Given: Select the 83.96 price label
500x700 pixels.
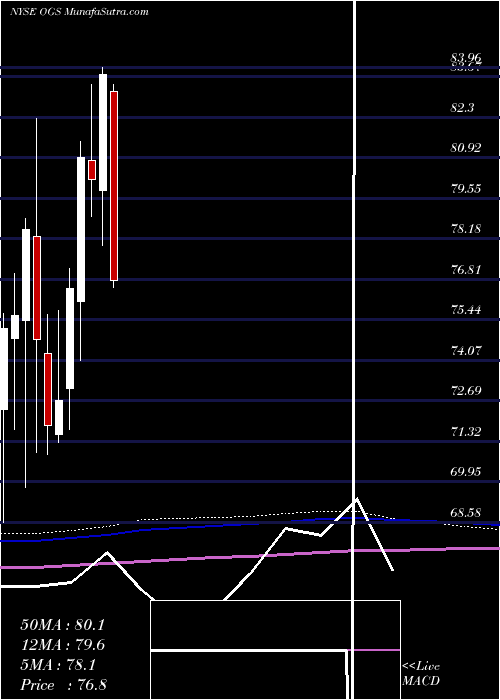Looking at the screenshot, I should [x=466, y=58].
